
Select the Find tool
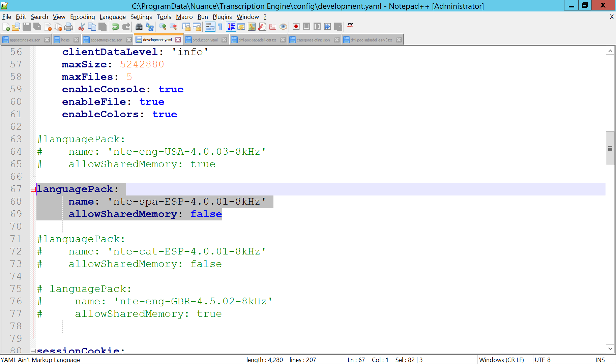(139, 27)
